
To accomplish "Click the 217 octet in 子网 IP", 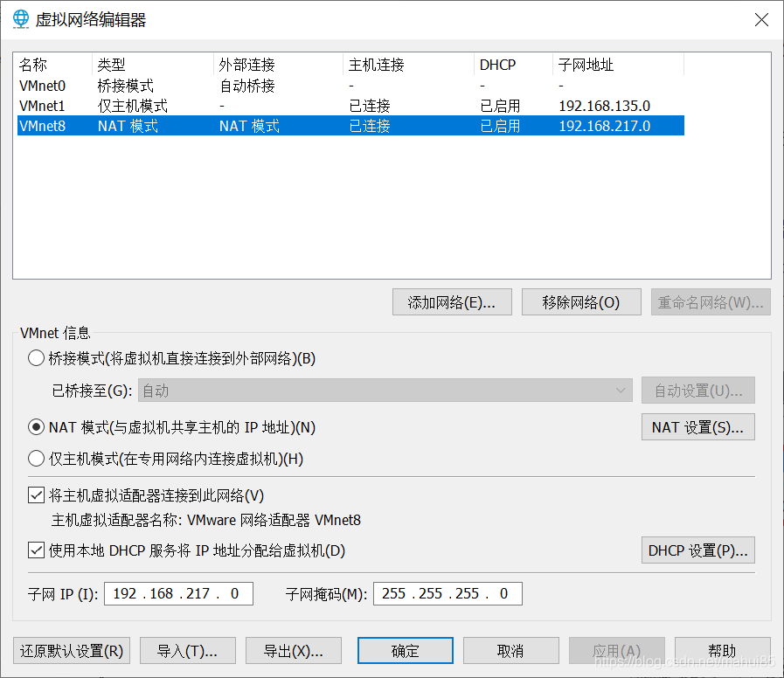I will 198,593.
